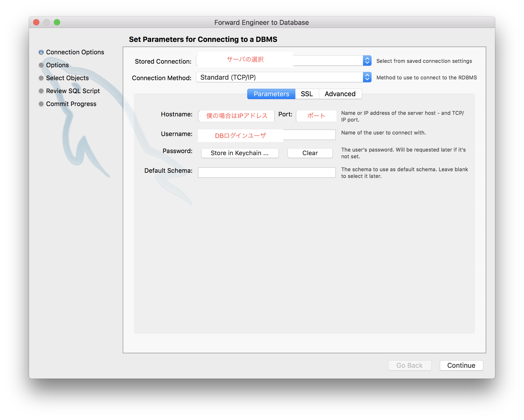
Task: Switch to the SSL tab
Action: (x=308, y=94)
